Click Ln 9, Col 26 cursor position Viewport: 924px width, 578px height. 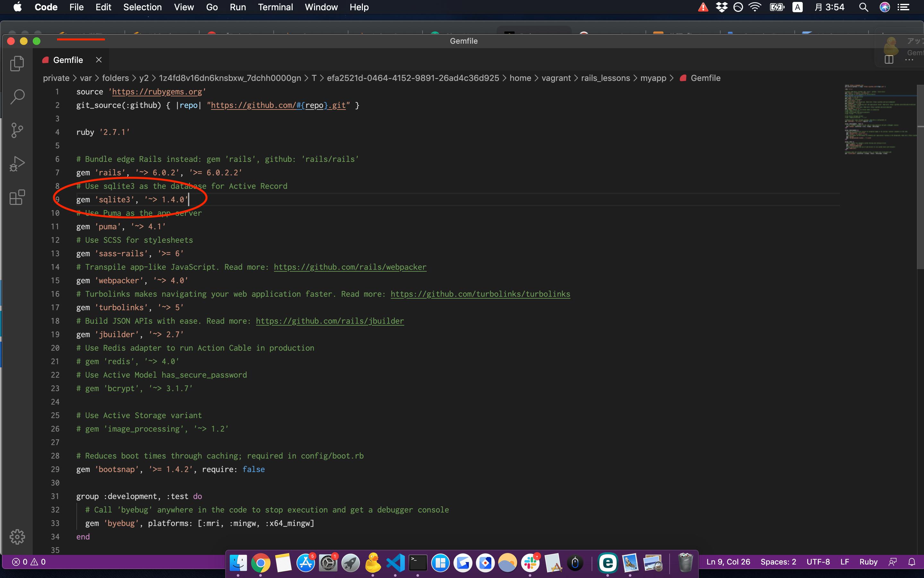pos(728,562)
